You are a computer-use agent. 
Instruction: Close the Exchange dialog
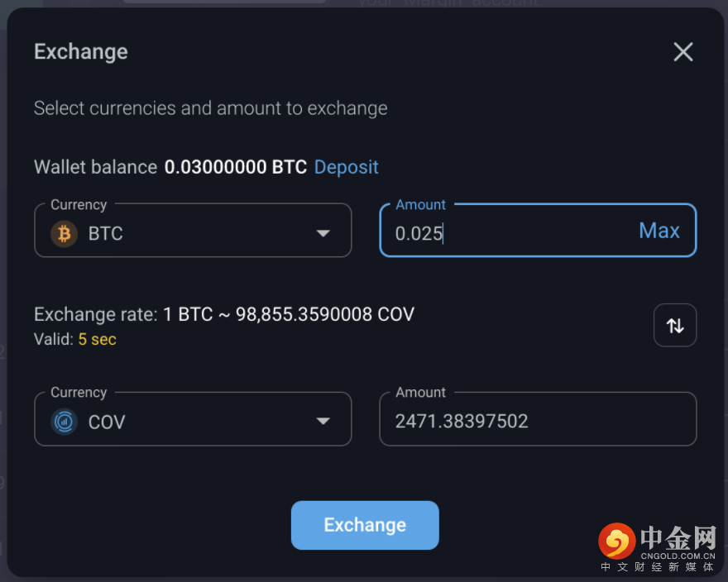coord(682,52)
